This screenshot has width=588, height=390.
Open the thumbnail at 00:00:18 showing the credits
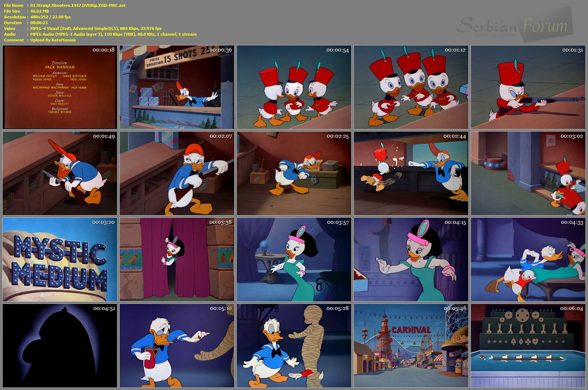point(60,87)
